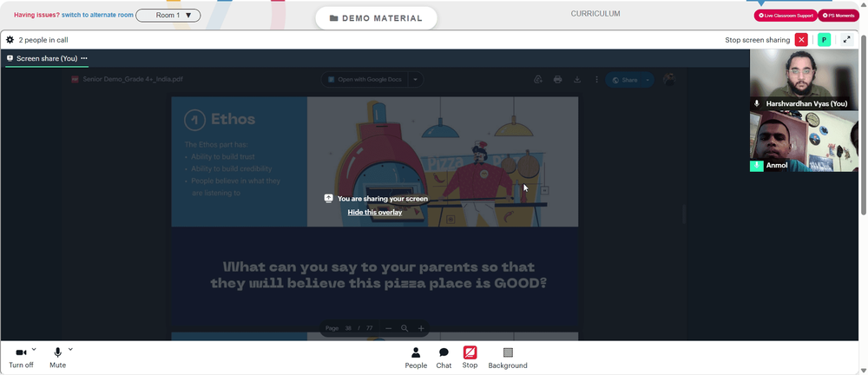Screen dimensions: 868x375
Task: Expand the Open with dropdown arrow
Action: pyautogui.click(x=416, y=80)
